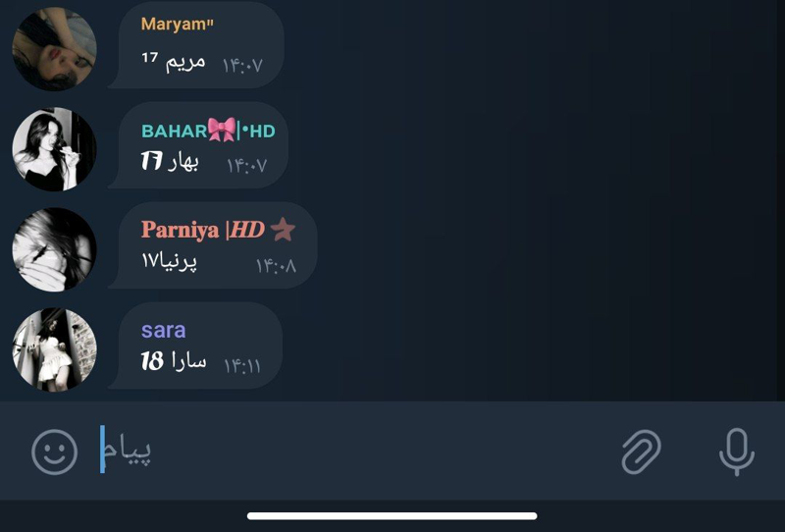
Task: Click the Maryam sender name
Action: click(178, 24)
